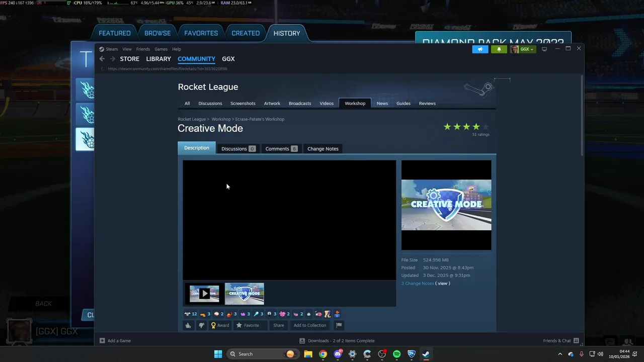This screenshot has height=362, width=644.
Task: Give an Award to this workshop item
Action: [220, 325]
